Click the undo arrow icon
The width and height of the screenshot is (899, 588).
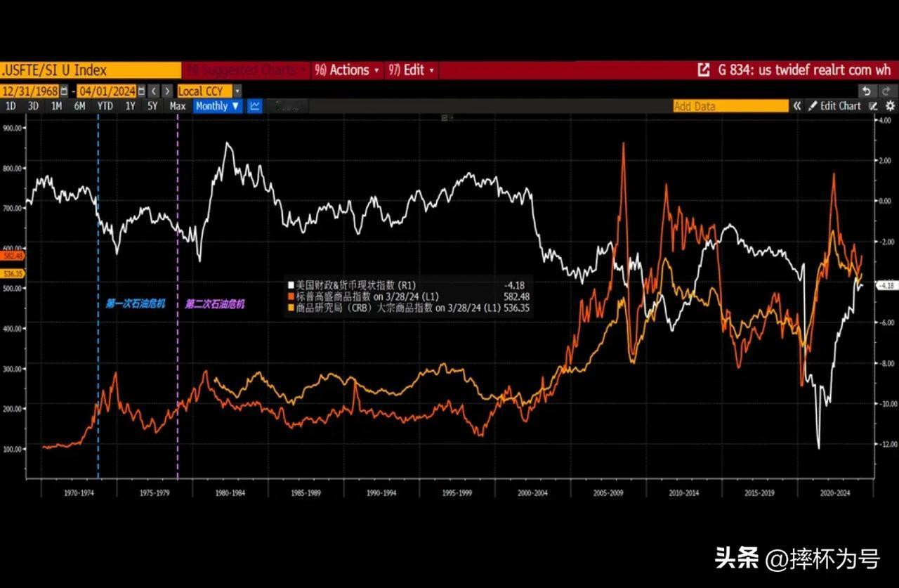(x=867, y=91)
